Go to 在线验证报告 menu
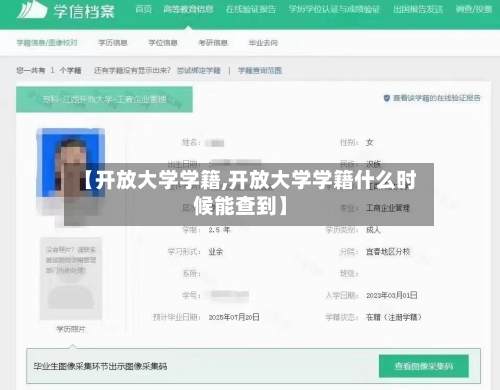 pyautogui.click(x=251, y=9)
